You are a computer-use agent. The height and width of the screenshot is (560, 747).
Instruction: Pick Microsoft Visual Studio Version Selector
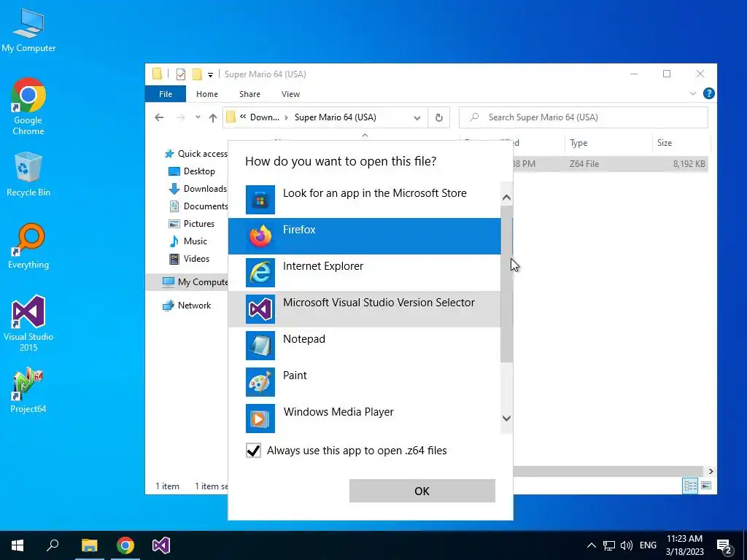click(365, 309)
